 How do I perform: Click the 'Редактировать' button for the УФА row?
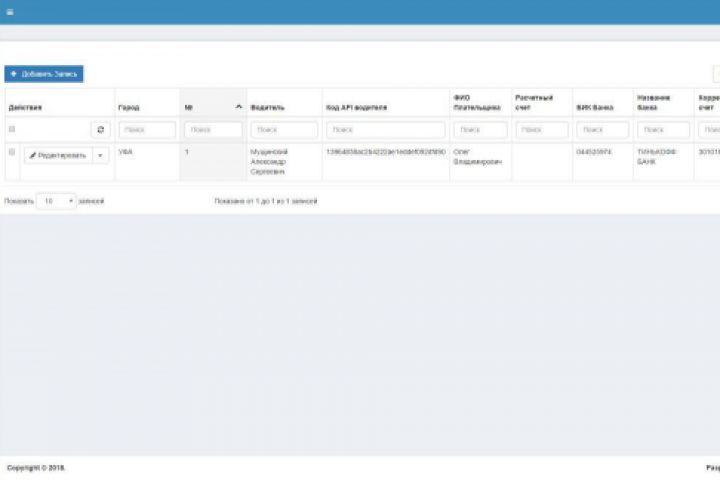pyautogui.click(x=58, y=155)
